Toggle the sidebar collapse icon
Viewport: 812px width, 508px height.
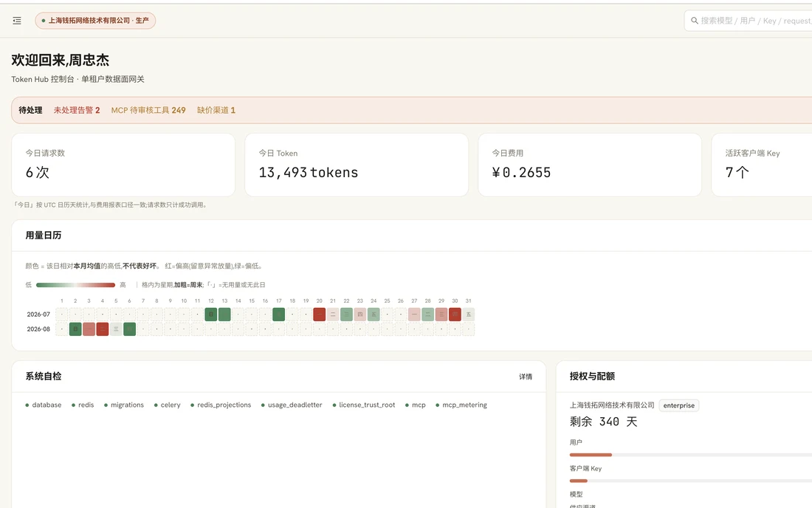pos(17,21)
